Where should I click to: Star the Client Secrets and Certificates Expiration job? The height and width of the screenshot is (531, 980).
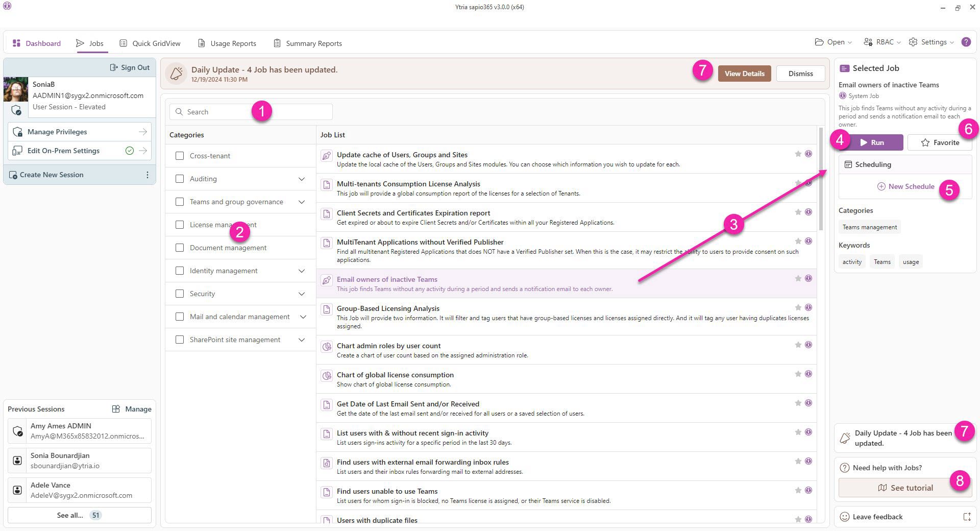[x=798, y=212]
